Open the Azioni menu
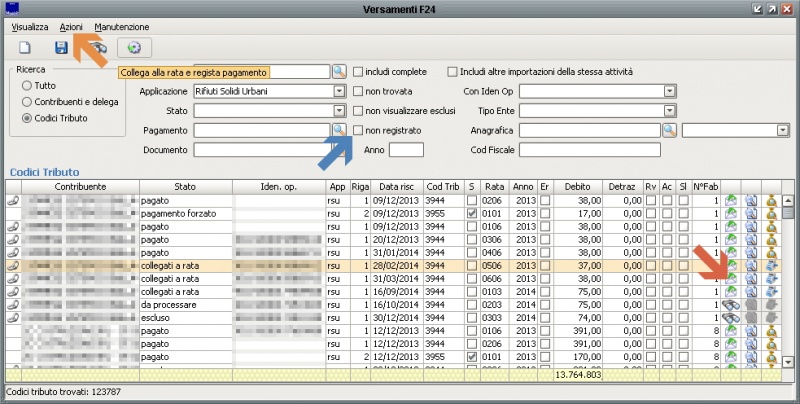 [x=71, y=26]
